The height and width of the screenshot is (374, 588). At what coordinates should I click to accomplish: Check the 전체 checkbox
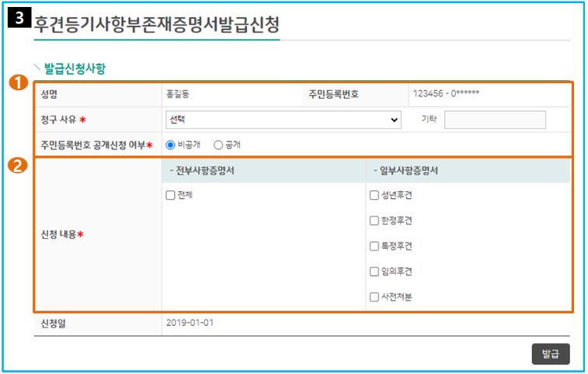coord(171,195)
